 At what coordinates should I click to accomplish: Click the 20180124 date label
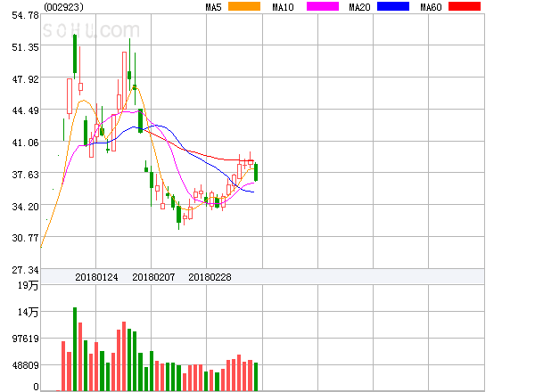(x=96, y=277)
